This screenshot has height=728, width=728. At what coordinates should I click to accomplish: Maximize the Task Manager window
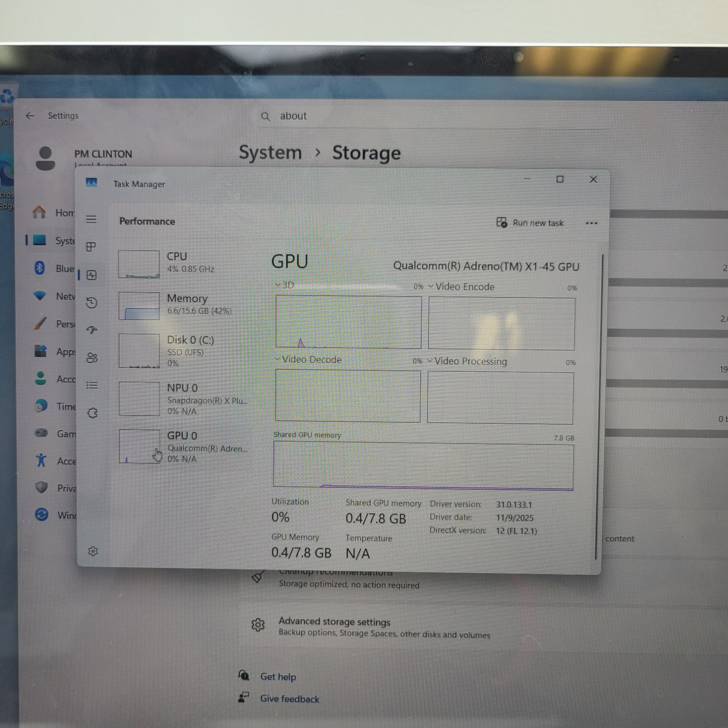(560, 179)
